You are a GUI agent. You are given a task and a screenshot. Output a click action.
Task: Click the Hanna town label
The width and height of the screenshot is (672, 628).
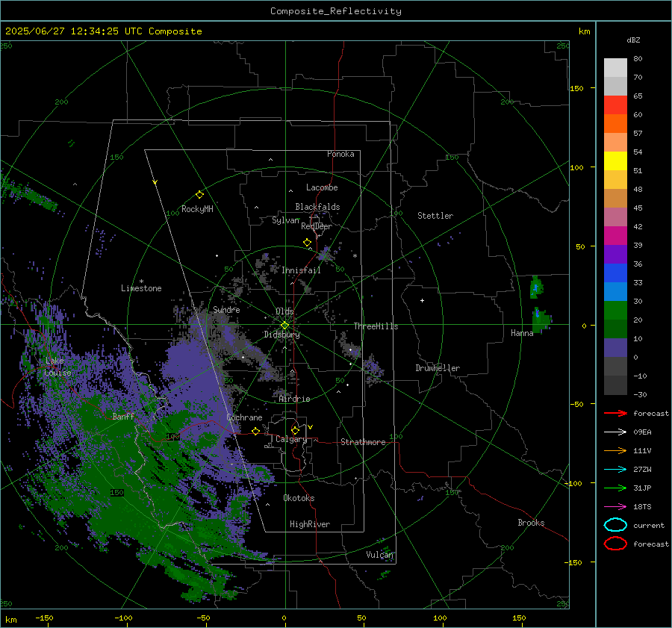pos(522,333)
